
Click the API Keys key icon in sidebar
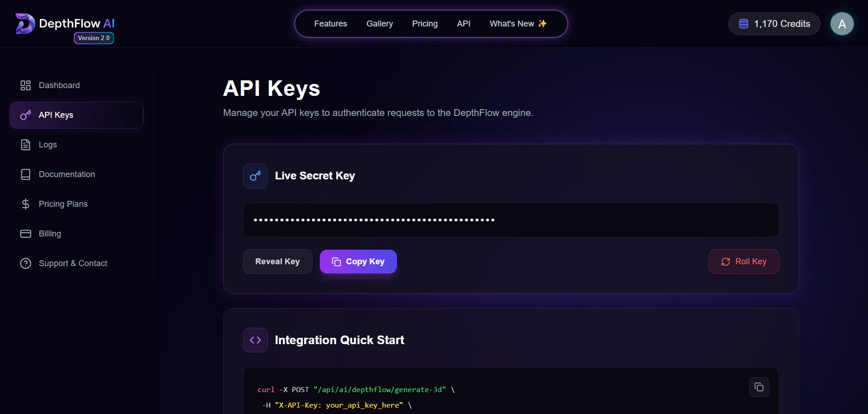pyautogui.click(x=26, y=115)
